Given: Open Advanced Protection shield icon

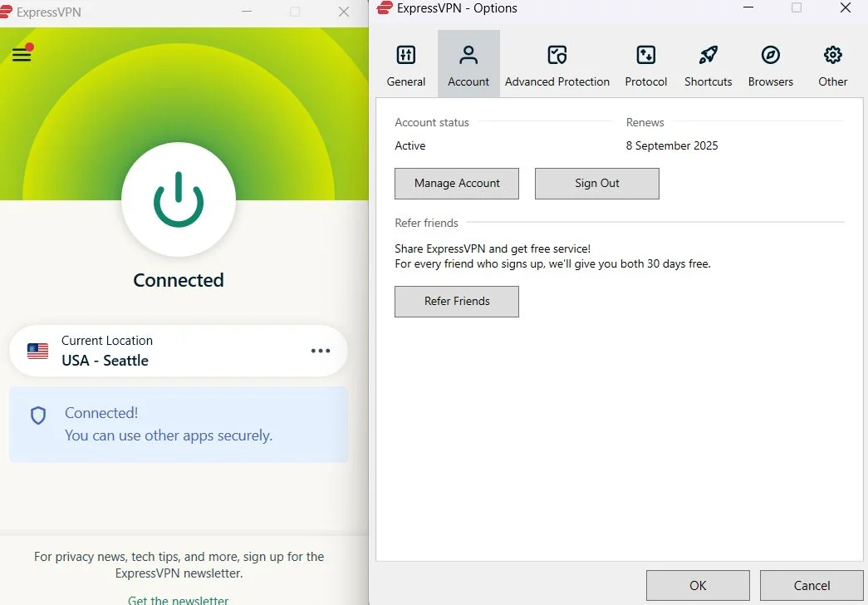Looking at the screenshot, I should pyautogui.click(x=557, y=55).
